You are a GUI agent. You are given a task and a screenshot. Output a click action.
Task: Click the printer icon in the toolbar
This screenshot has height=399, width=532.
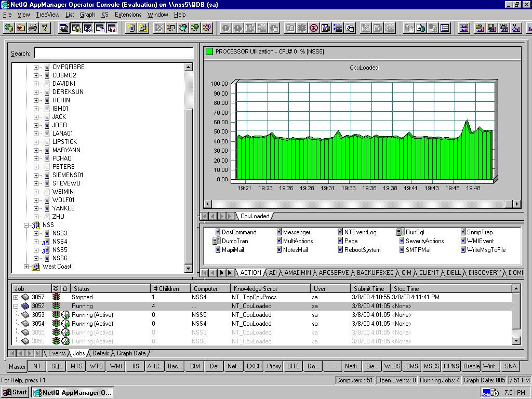click(33, 28)
